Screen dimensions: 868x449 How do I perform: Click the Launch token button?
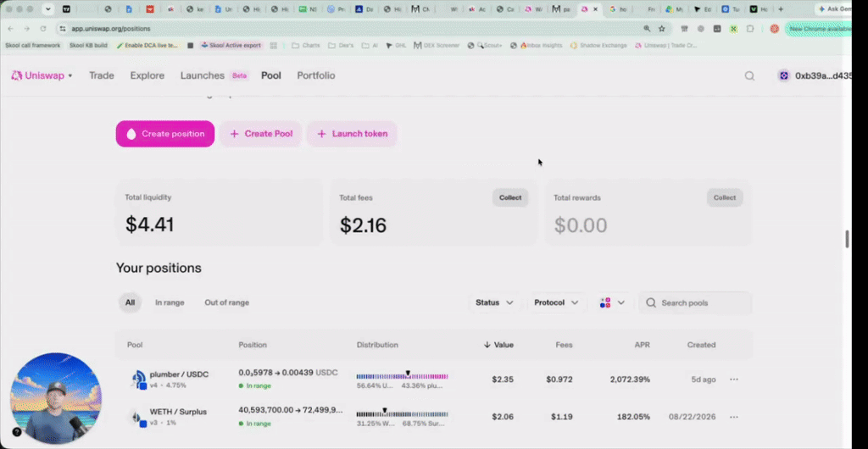click(x=352, y=134)
